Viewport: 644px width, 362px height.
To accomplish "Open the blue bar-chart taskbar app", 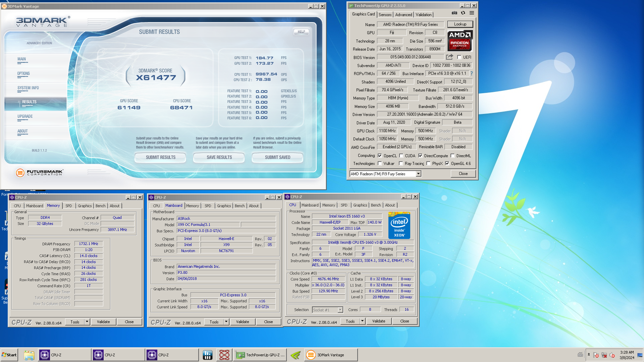I will click(x=208, y=355).
